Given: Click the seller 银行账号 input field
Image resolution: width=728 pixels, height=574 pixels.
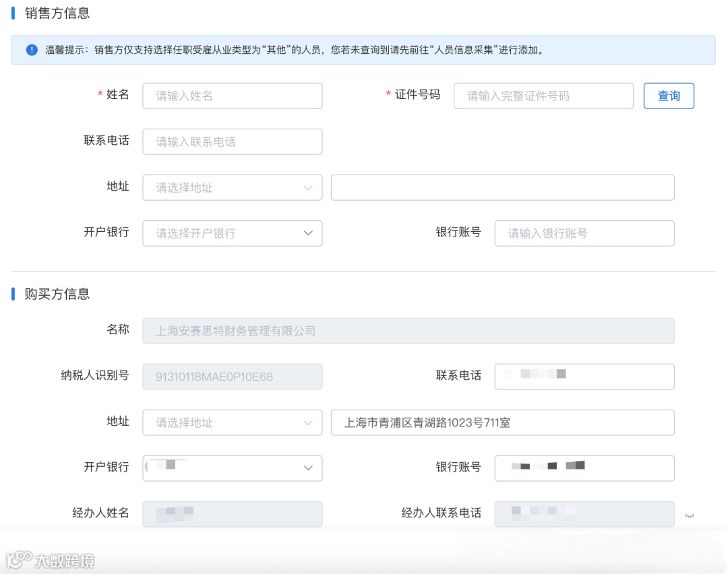Looking at the screenshot, I should pos(584,233).
